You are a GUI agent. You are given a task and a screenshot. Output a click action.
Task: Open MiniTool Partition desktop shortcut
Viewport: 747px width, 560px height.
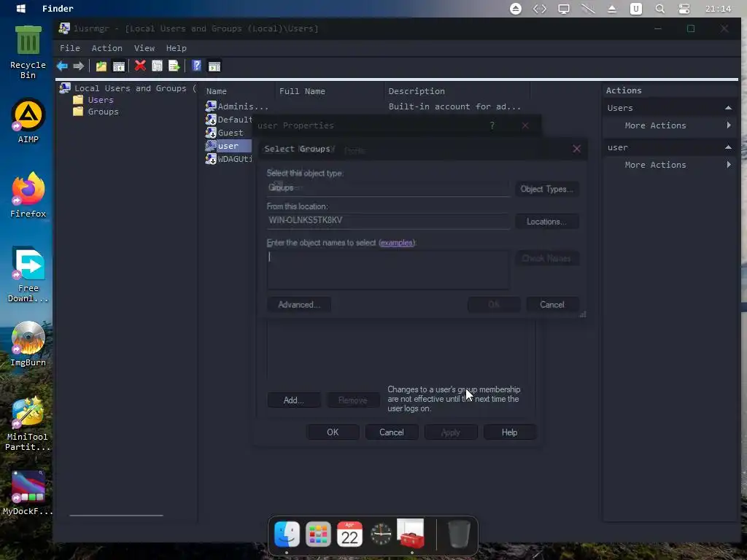coord(28,424)
